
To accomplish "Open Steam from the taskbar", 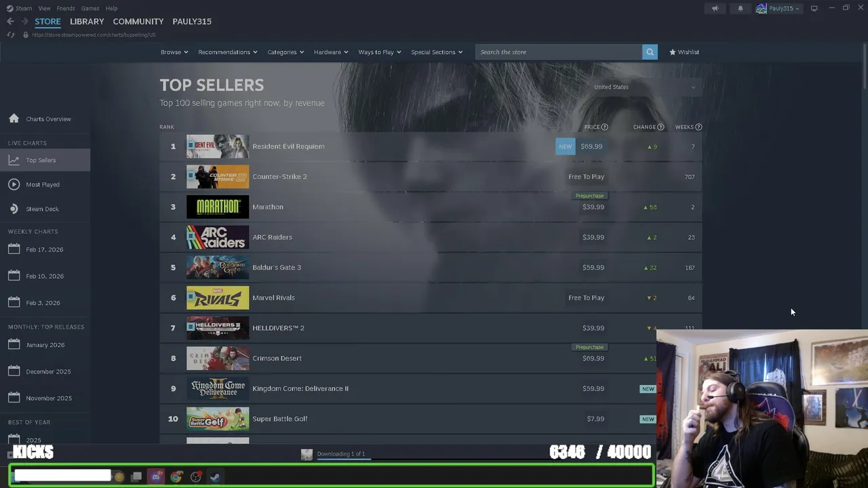I will 215,476.
